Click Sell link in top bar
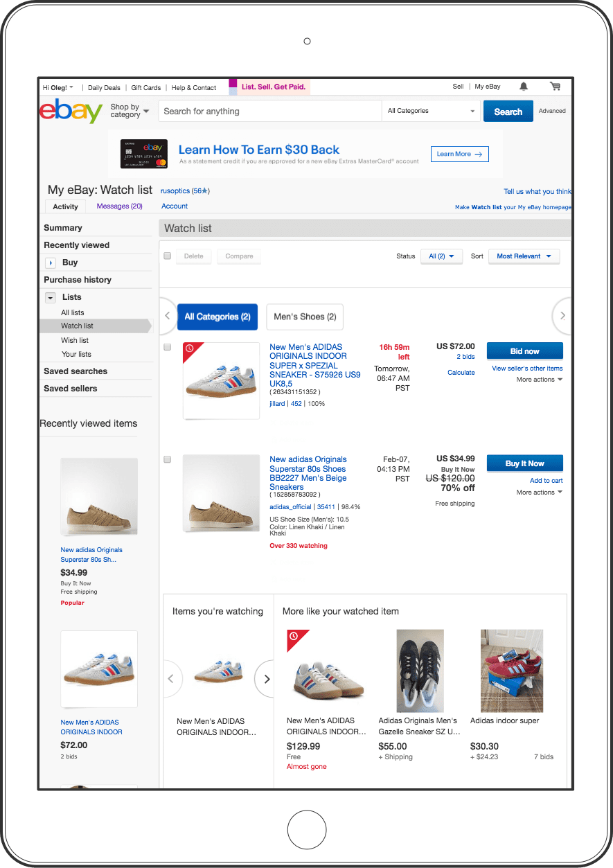The width and height of the screenshot is (613, 868). pyautogui.click(x=458, y=87)
